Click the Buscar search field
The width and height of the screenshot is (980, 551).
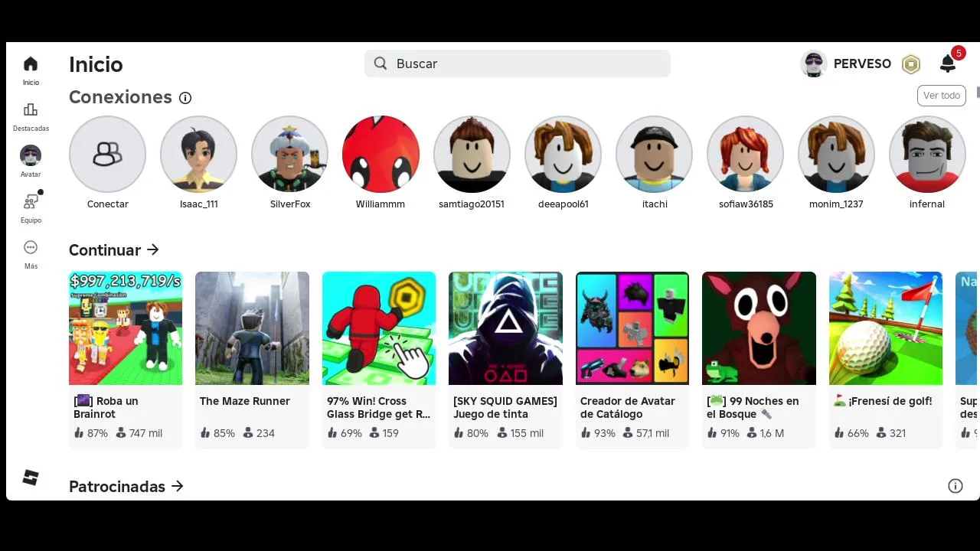coord(518,64)
